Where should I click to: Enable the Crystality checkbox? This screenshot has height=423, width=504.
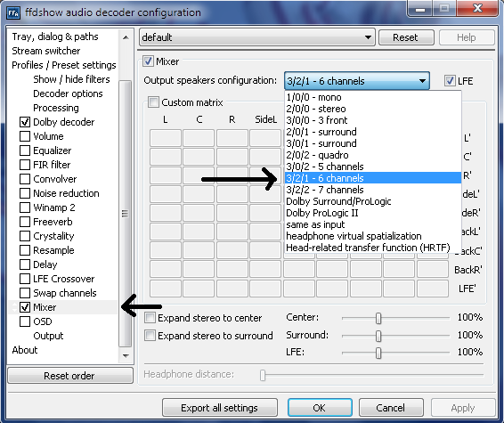click(x=25, y=236)
